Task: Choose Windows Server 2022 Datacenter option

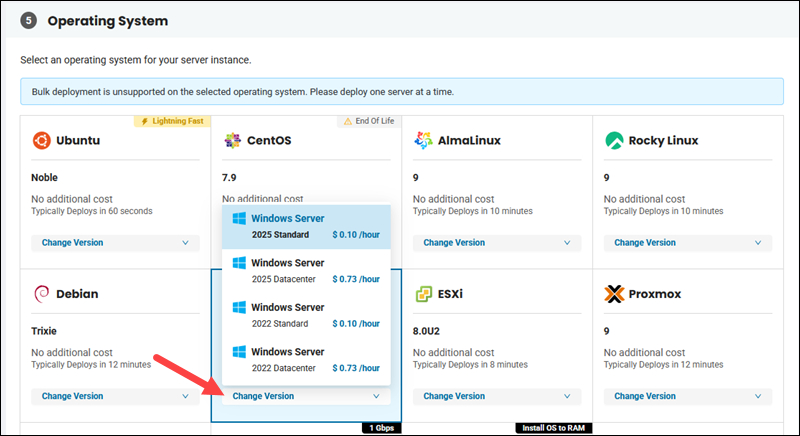Action: pyautogui.click(x=306, y=360)
